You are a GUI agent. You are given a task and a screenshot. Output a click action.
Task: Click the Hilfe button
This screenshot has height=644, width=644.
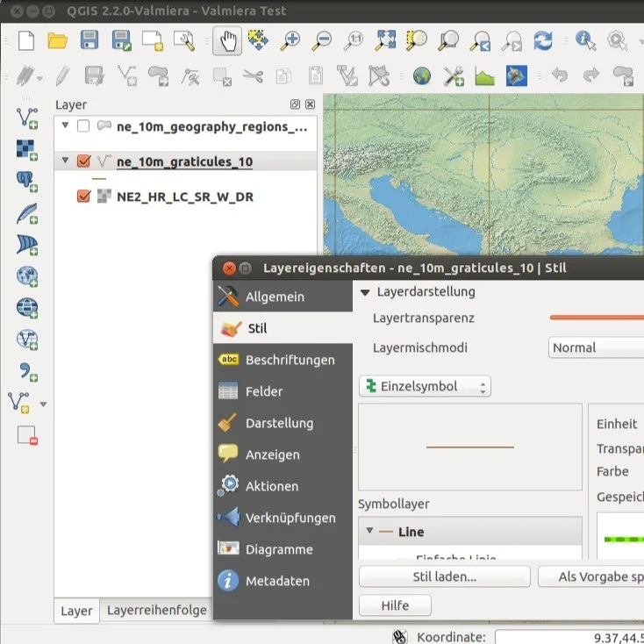[395, 605]
